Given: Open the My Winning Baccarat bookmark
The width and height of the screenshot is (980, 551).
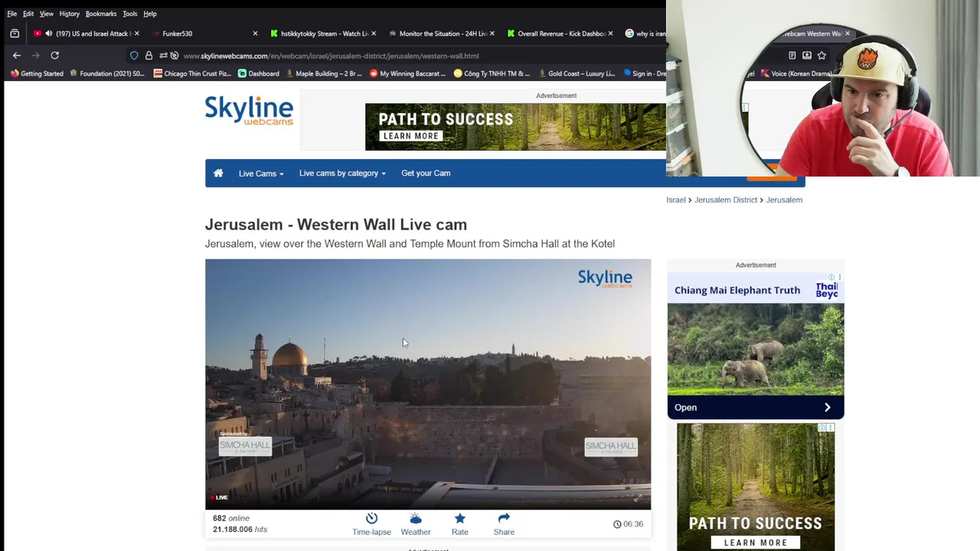Looking at the screenshot, I should (x=407, y=73).
